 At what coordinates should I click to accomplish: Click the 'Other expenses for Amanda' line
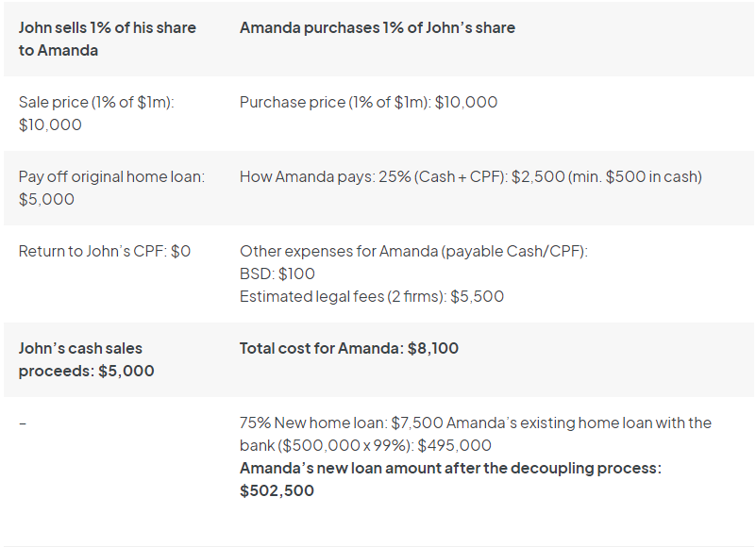click(413, 252)
